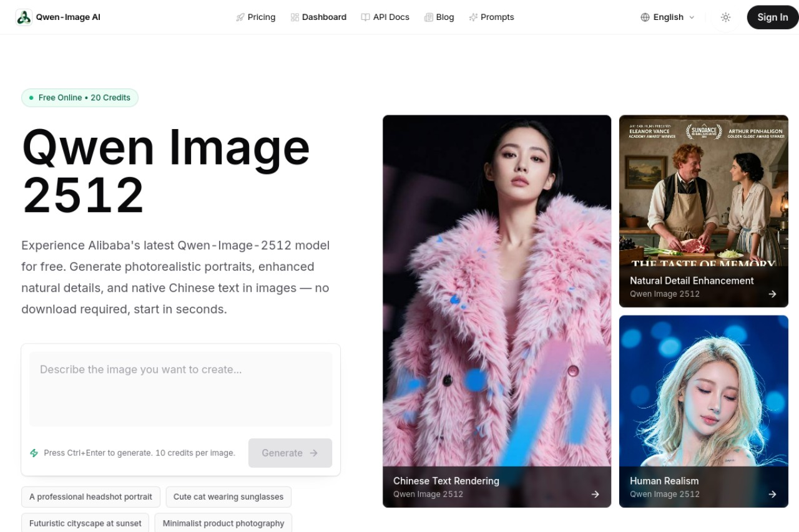Click the globe icon in language selector
Viewport: 799px width, 532px height.
645,17
